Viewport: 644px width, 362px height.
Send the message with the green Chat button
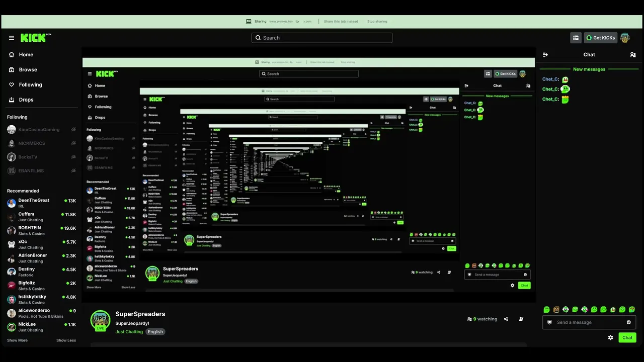pyautogui.click(x=627, y=337)
